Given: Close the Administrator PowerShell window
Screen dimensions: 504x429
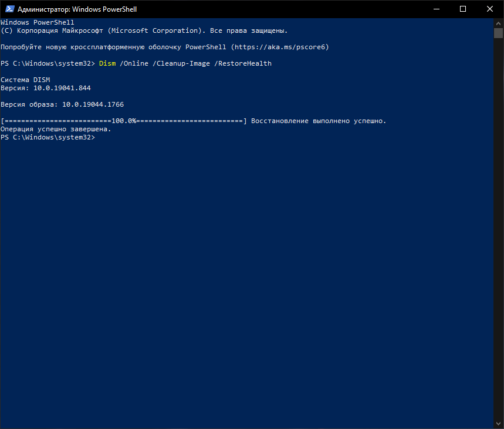Looking at the screenshot, I should tap(490, 9).
